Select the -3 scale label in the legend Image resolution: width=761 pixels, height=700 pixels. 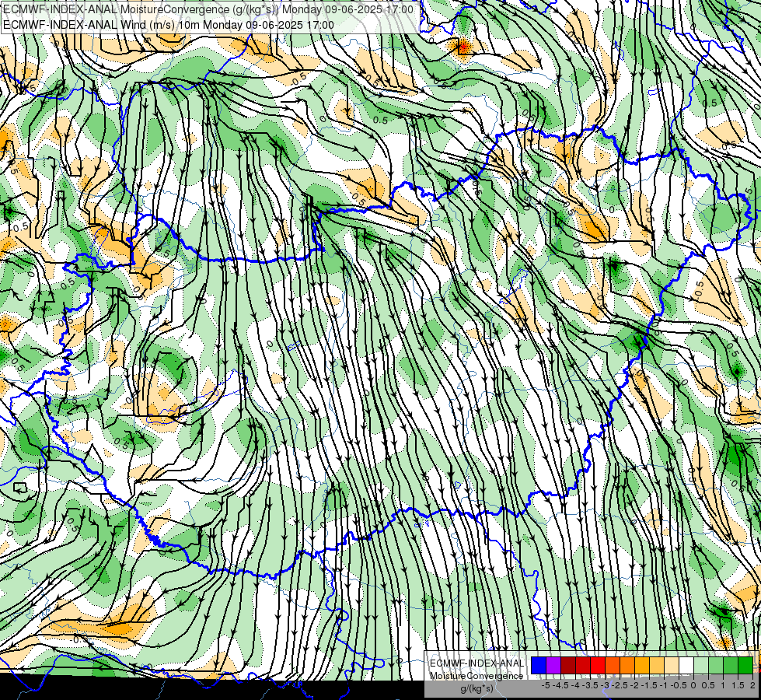pyautogui.click(x=606, y=685)
